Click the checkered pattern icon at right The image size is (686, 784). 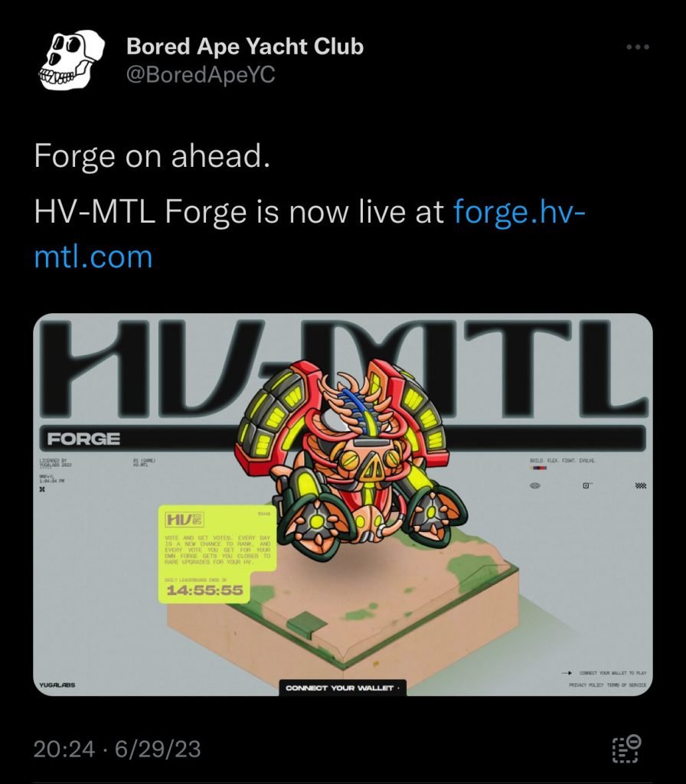(x=641, y=485)
